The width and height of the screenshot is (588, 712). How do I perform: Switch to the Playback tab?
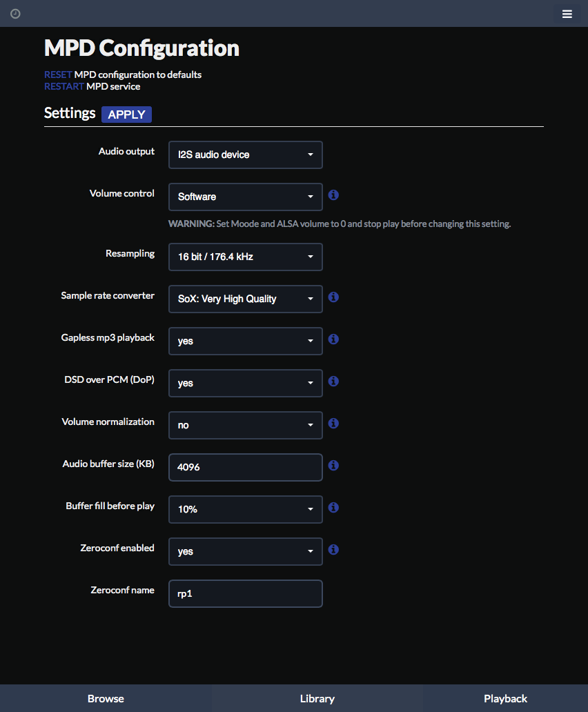(505, 698)
